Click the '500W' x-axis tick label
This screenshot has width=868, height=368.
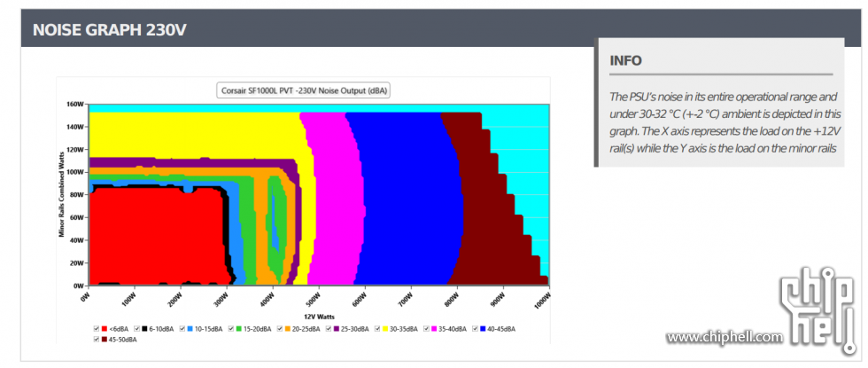click(311, 300)
